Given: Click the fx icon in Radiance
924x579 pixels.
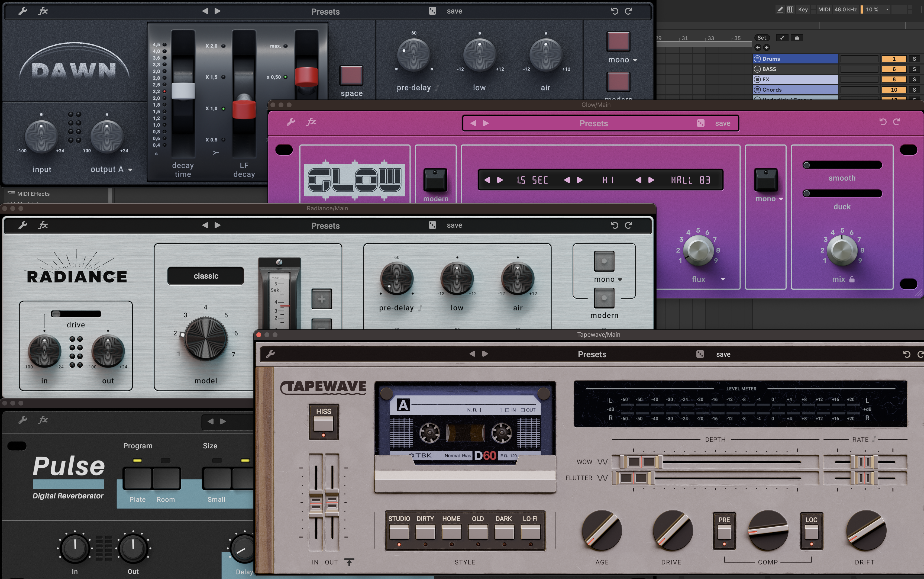Looking at the screenshot, I should click(43, 225).
